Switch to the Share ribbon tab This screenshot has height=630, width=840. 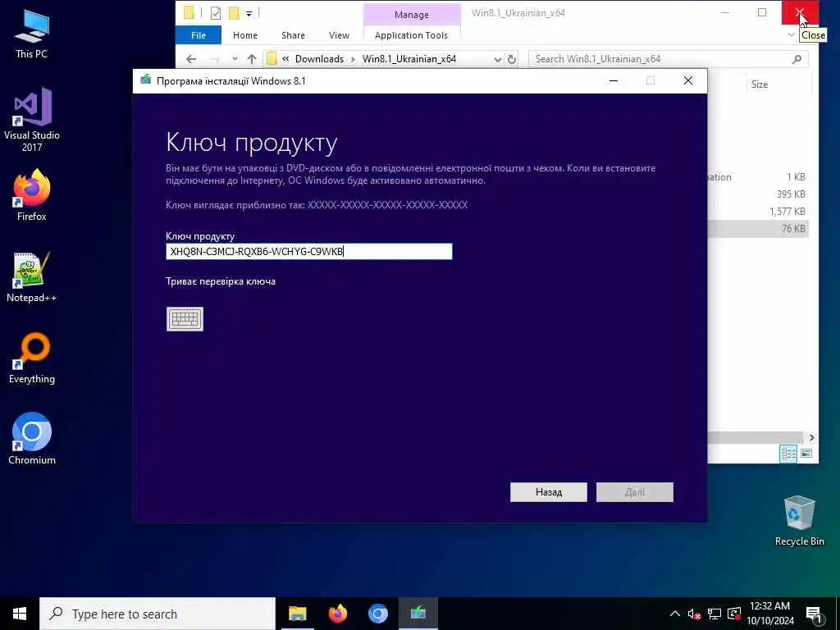[293, 35]
